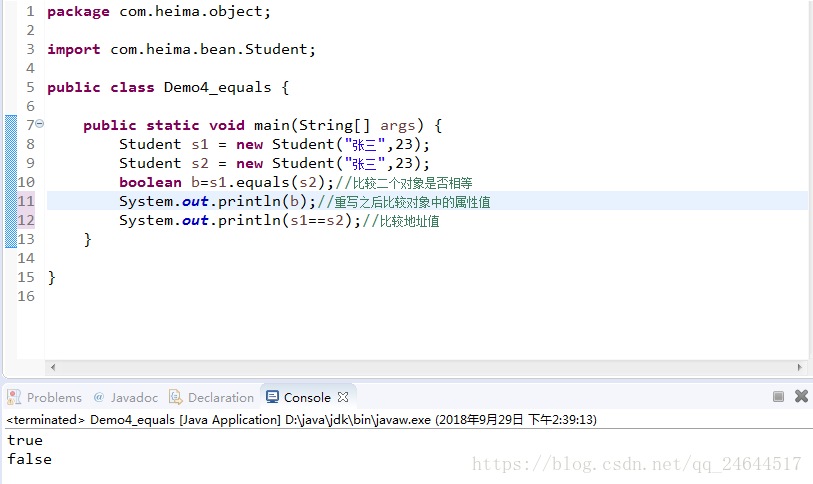813x484 pixels.
Task: Close the Console view using its X
Action: pos(343,397)
